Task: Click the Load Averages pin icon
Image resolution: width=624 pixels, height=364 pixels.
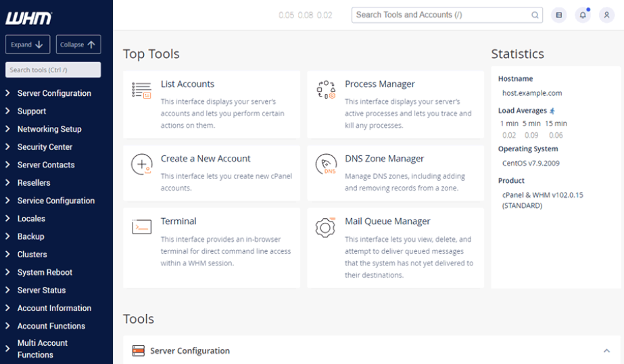Action: 552,111
